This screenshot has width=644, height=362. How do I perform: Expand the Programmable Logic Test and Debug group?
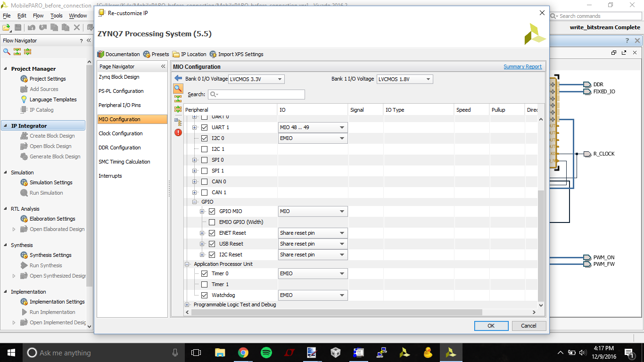click(x=187, y=304)
